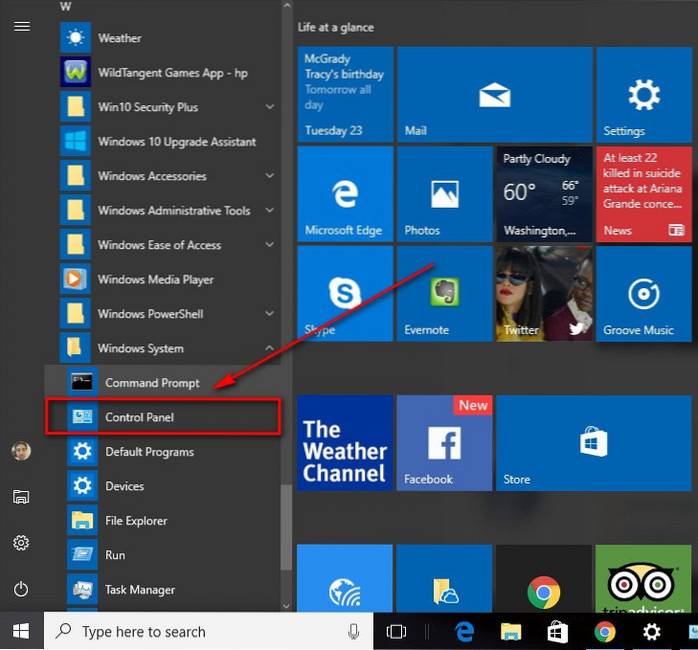Open the Groove Music tile

(643, 295)
